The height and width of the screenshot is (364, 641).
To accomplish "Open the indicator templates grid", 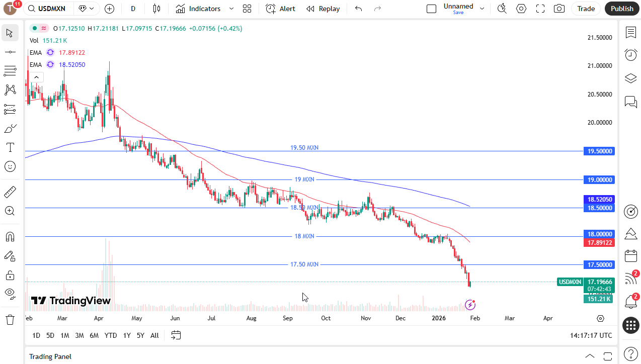I will pyautogui.click(x=247, y=9).
